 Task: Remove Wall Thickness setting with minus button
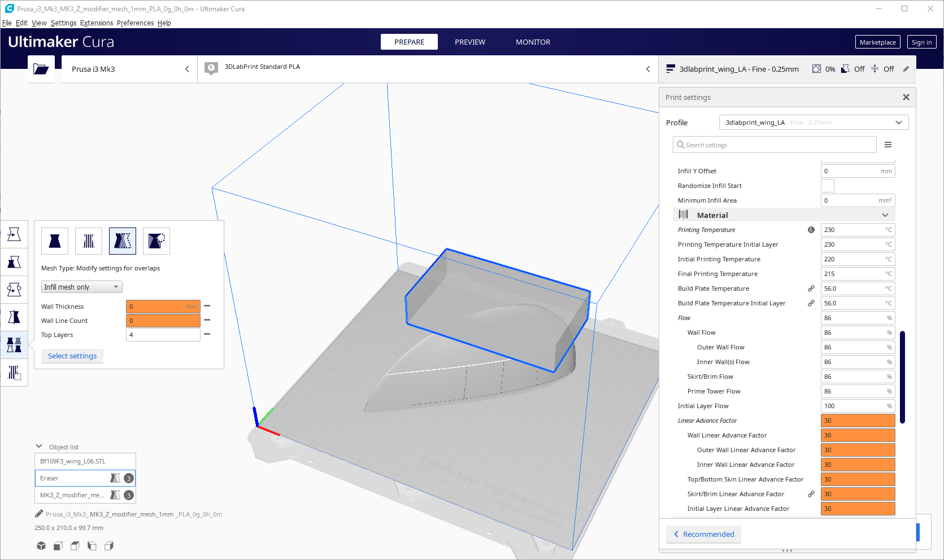pos(207,306)
